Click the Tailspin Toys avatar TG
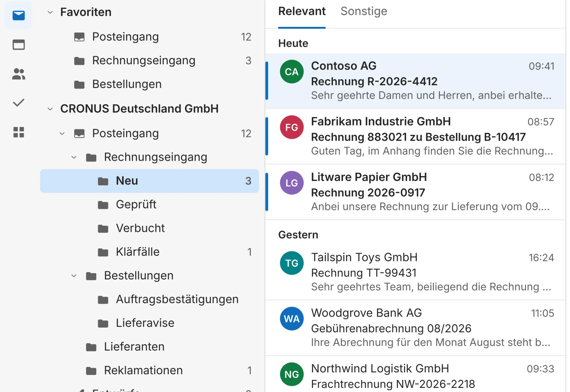Viewport: 570px width, 392px height. (292, 263)
